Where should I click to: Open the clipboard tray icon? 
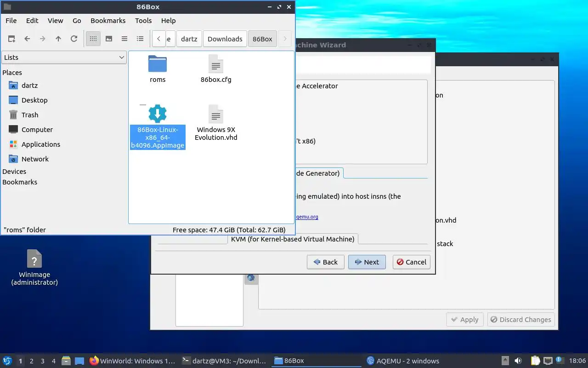coord(535,361)
